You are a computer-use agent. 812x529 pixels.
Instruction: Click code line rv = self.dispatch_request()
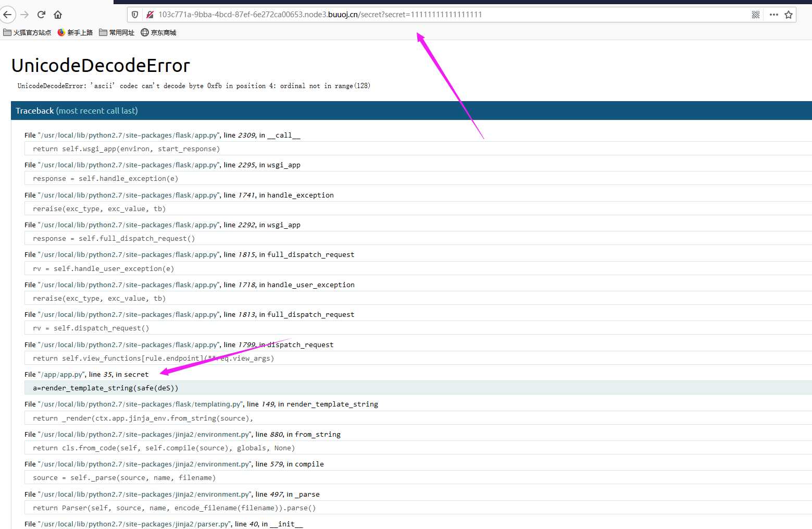tap(418, 328)
